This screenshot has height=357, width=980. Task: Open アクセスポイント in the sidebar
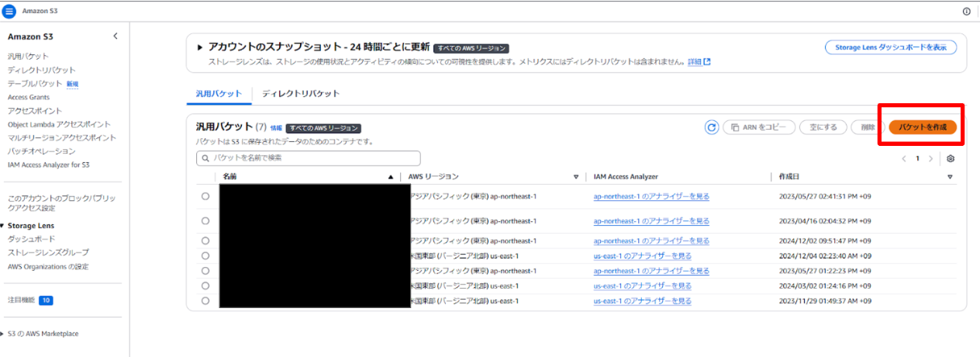click(x=35, y=110)
